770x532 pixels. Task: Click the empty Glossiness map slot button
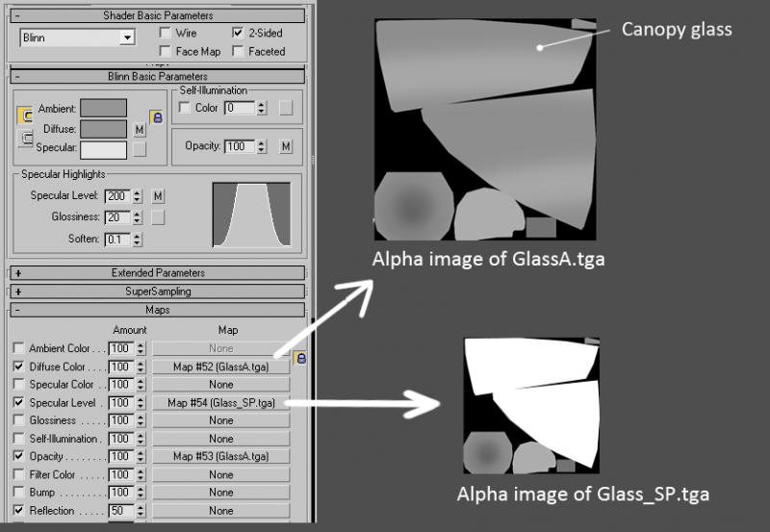pos(158,217)
